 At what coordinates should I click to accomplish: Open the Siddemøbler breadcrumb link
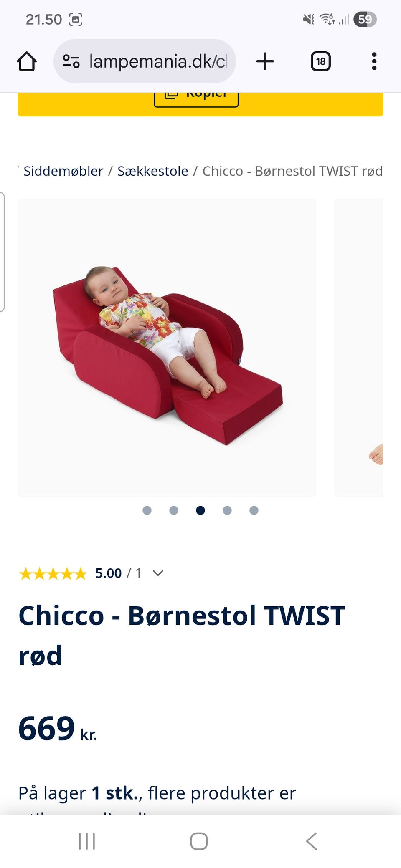(x=63, y=171)
